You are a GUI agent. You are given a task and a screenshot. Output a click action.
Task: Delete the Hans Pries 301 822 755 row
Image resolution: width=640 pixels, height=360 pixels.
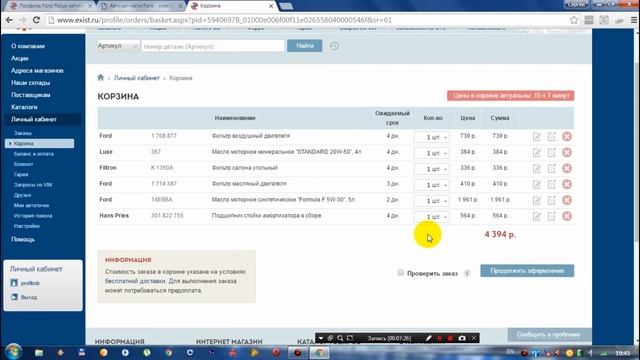tap(567, 216)
